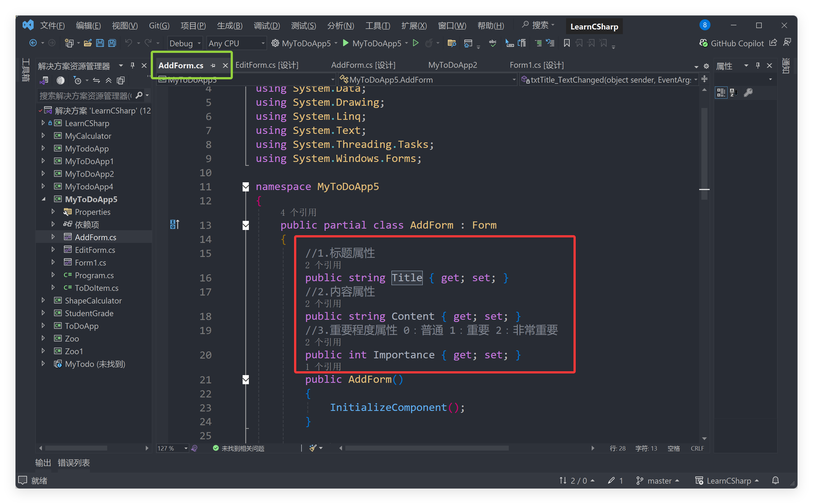This screenshot has width=813, height=504.
Task: Click the Property Pages wrench icon
Action: 748,92
